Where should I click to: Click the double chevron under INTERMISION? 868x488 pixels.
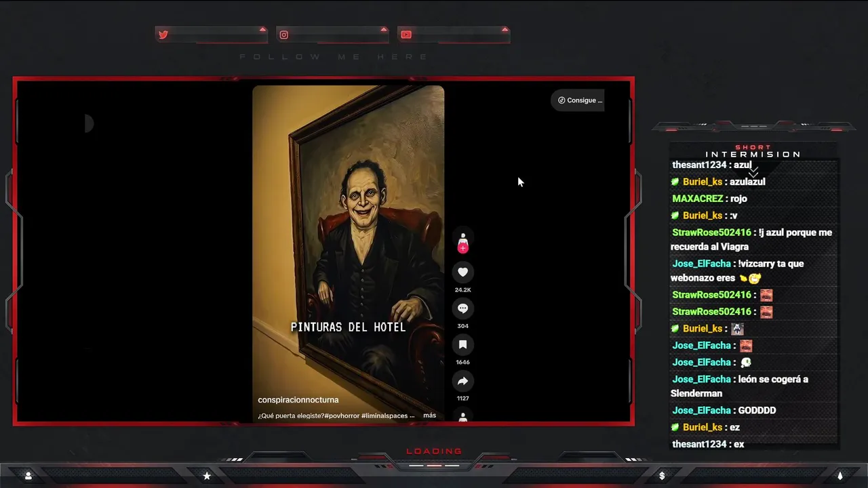click(753, 171)
